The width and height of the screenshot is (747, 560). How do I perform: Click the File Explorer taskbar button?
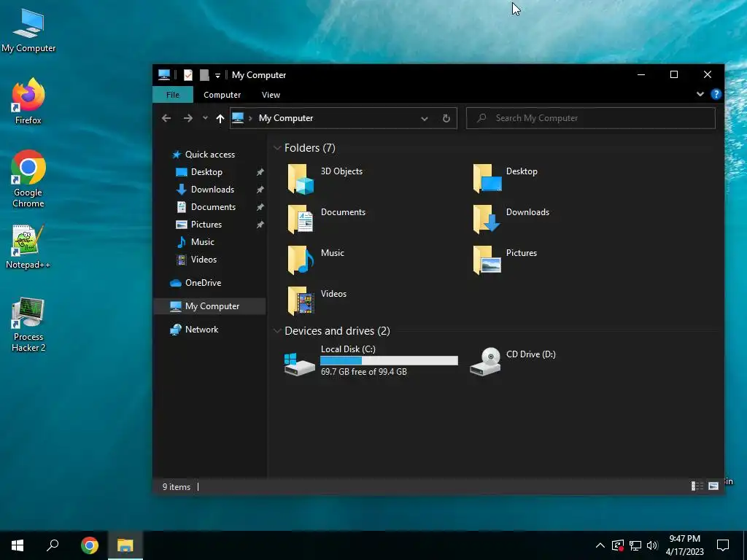coord(125,545)
